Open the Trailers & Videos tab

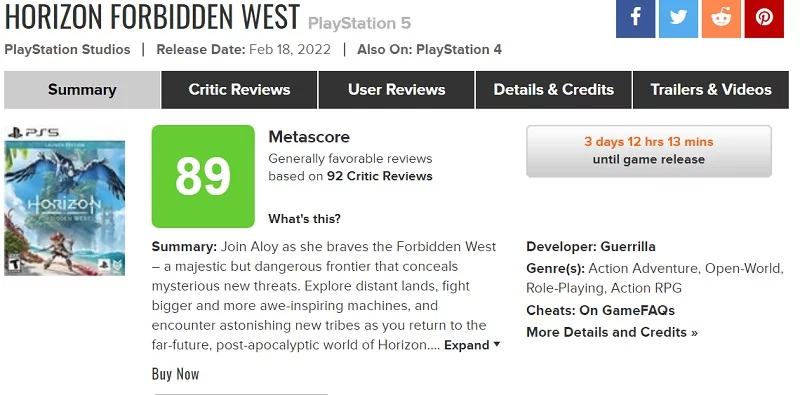(x=711, y=90)
